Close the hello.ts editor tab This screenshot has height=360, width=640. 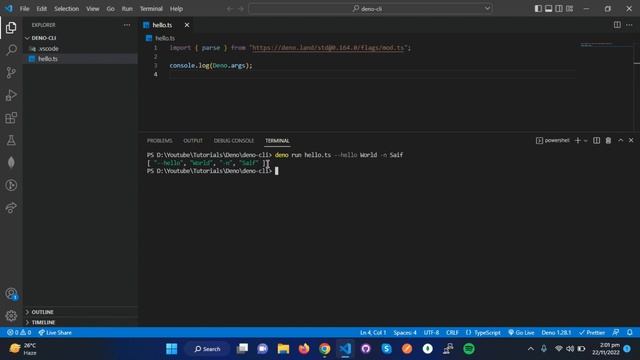[x=187, y=25]
